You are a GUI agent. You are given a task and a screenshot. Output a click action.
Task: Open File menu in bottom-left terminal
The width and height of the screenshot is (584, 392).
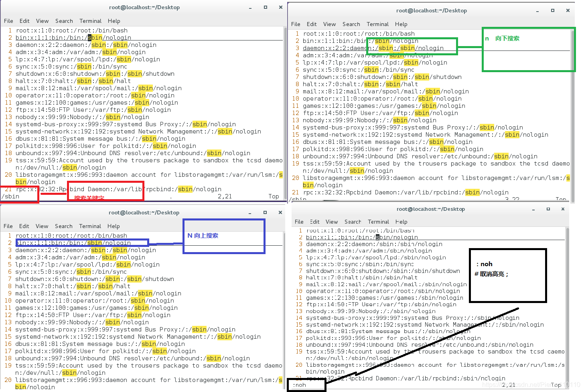point(8,226)
